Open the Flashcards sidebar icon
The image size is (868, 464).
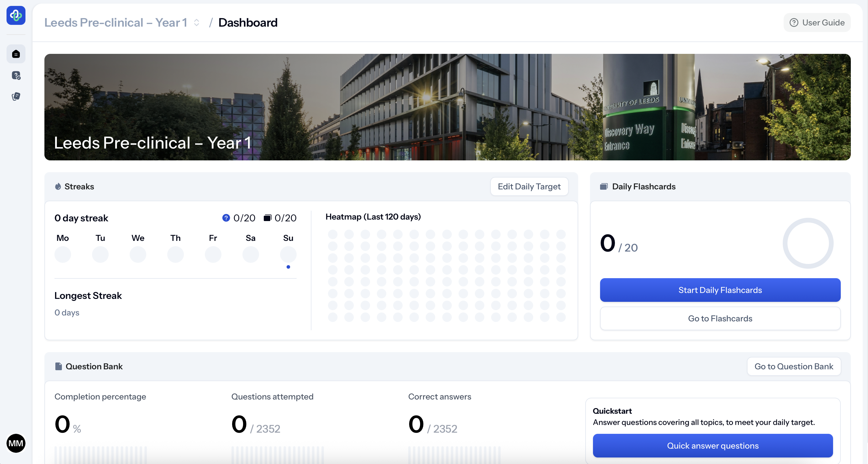[16, 97]
